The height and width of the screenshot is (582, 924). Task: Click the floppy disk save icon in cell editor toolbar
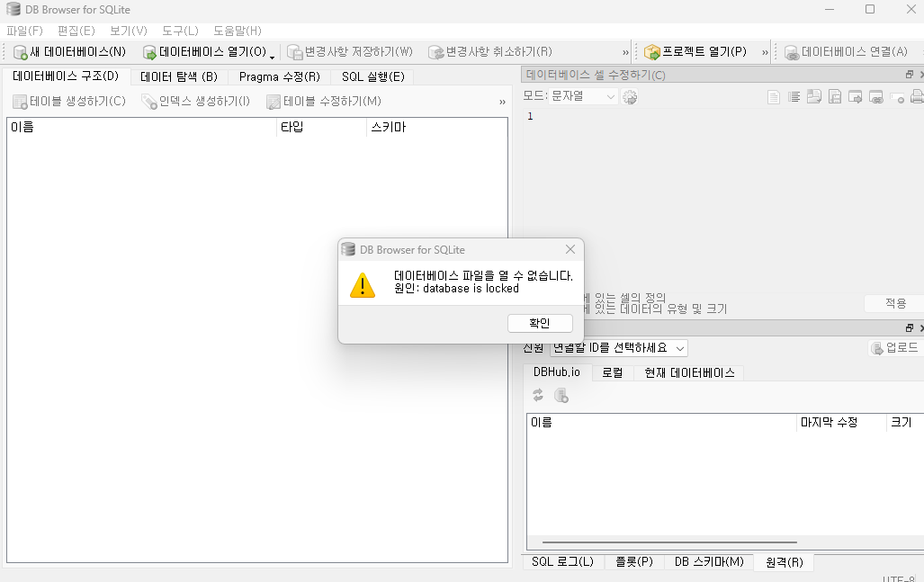pyautogui.click(x=834, y=96)
